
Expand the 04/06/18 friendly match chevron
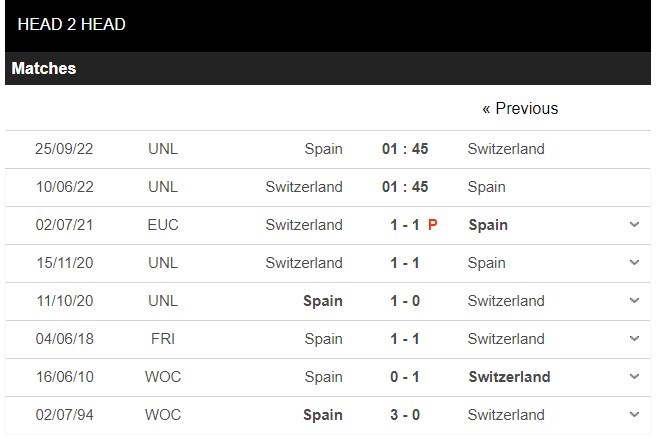pos(634,339)
